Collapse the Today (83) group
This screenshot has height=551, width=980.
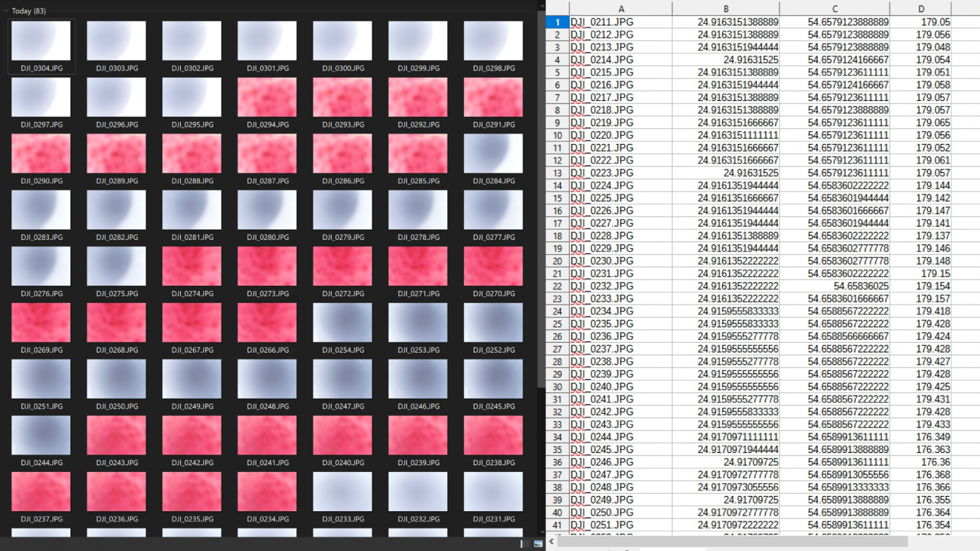coord(6,11)
